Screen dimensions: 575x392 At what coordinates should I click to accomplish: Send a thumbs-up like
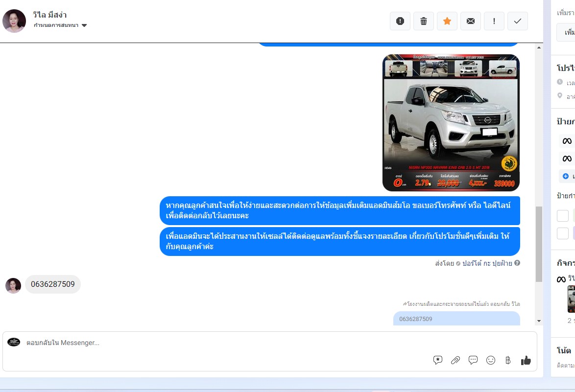(526, 360)
